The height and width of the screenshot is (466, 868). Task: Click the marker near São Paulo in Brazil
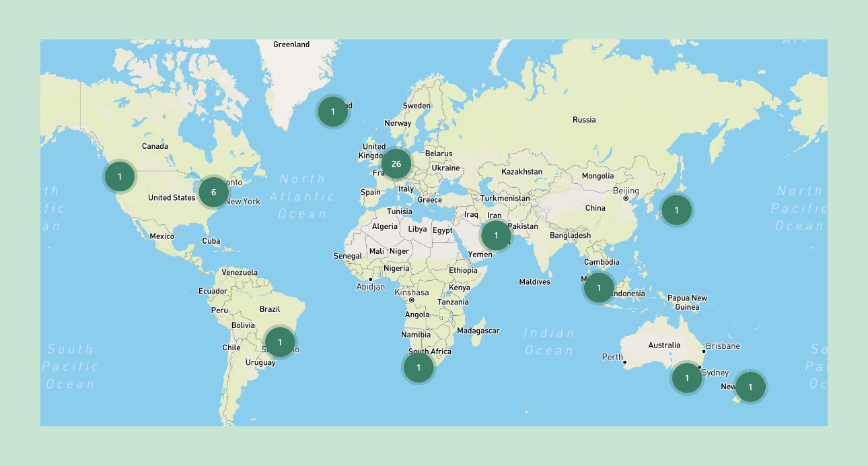point(281,342)
